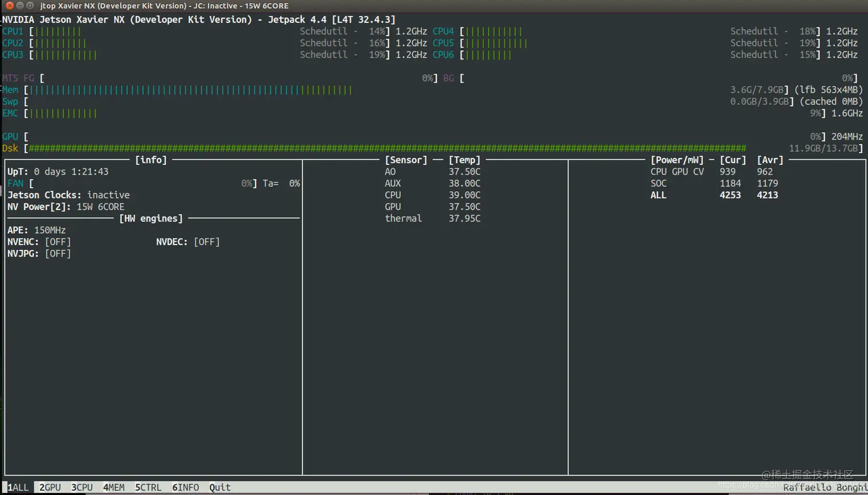The width and height of the screenshot is (868, 495).
Task: Close the jtop terminal window
Action: point(9,5)
